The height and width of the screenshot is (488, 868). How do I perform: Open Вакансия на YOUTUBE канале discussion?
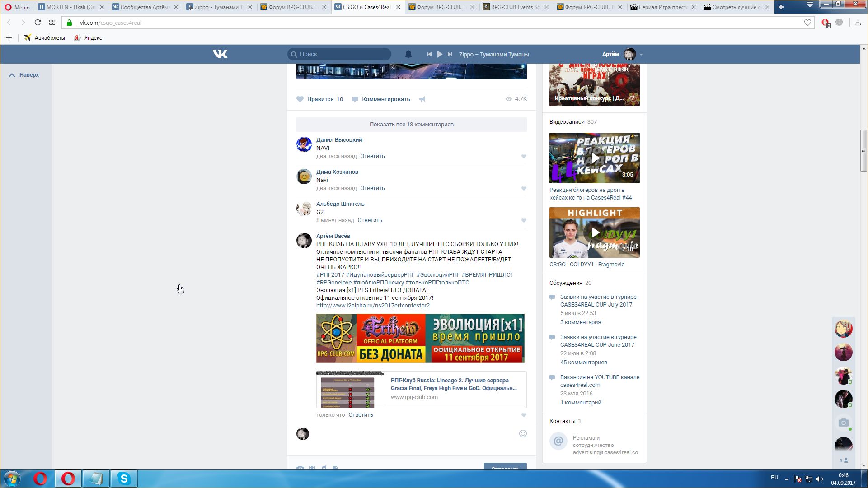[600, 381]
